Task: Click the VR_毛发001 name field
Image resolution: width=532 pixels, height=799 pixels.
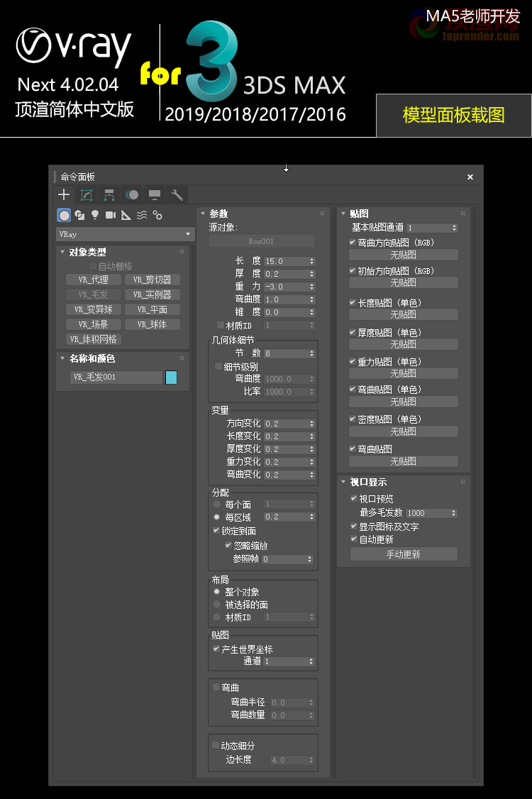Action: (116, 377)
